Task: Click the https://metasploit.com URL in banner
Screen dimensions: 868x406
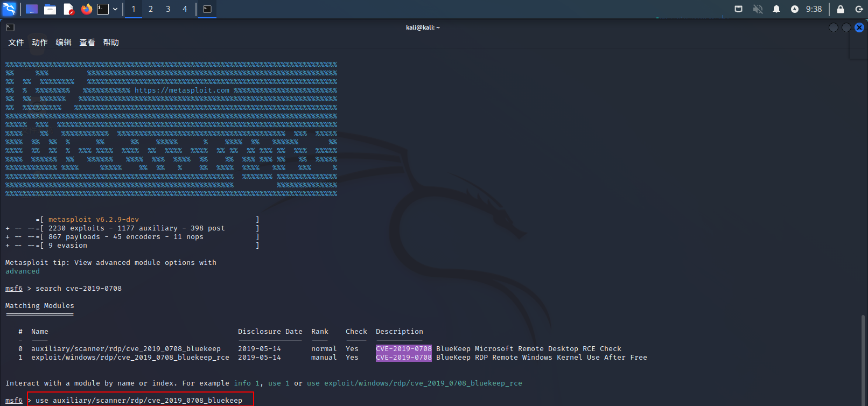Action: [x=182, y=90]
